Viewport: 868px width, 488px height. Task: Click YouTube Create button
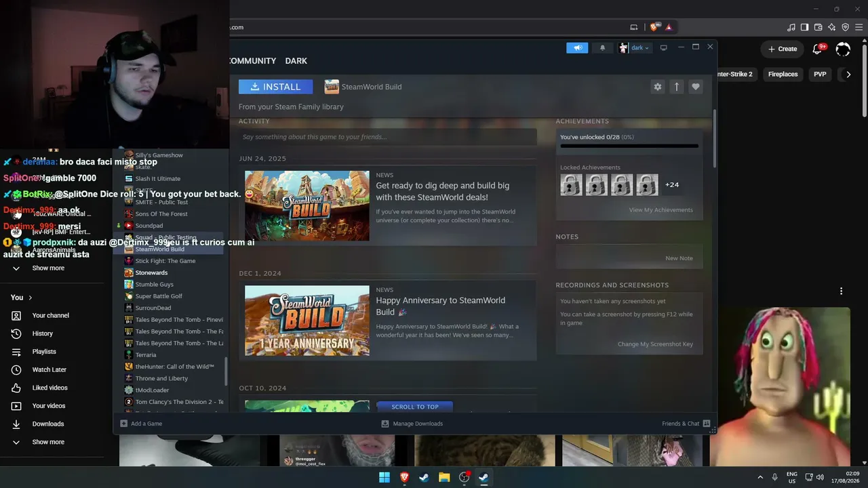tap(782, 49)
